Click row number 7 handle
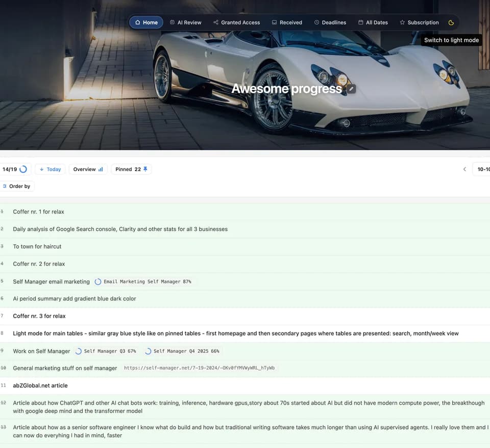The height and width of the screenshot is (448, 490). click(2, 316)
